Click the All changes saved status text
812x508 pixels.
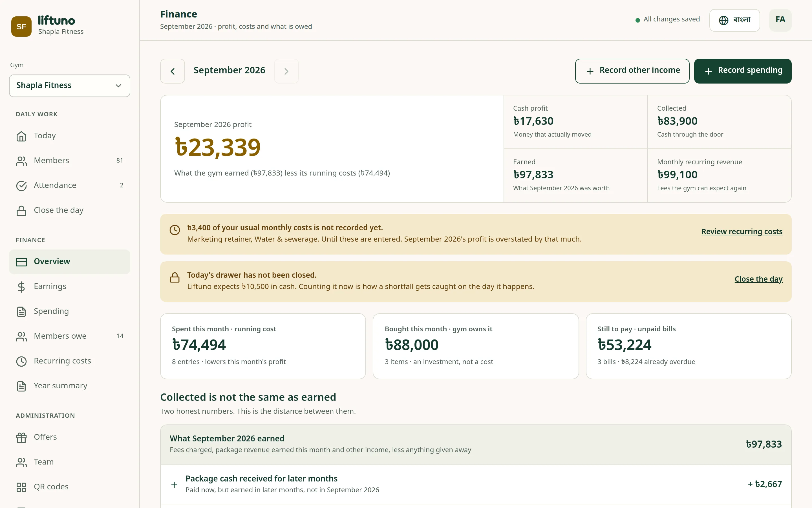coord(671,19)
